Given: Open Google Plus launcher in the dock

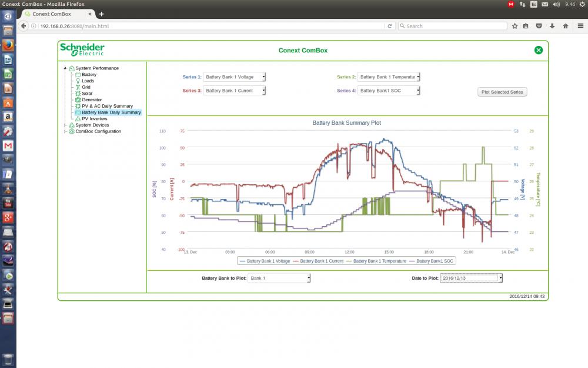Looking at the screenshot, I should click(x=8, y=217).
